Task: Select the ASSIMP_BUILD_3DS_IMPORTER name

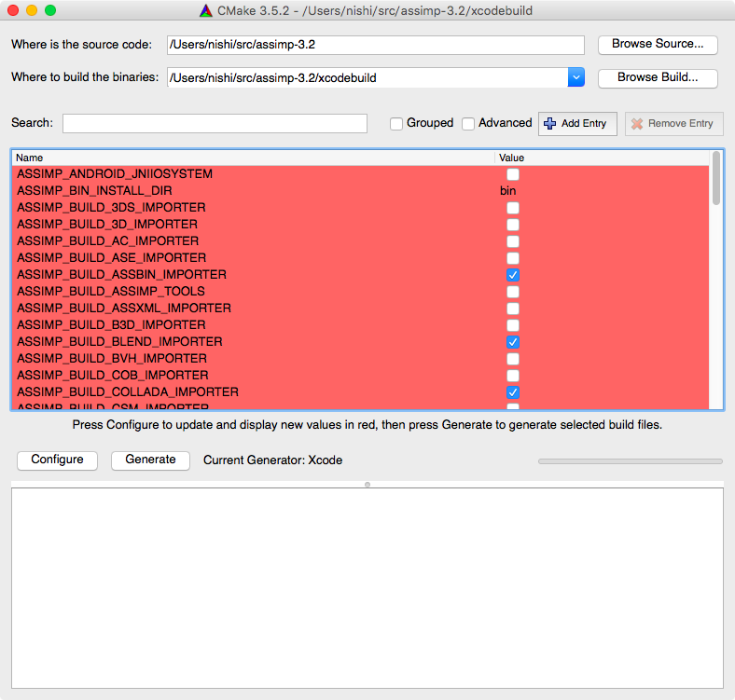Action: point(111,208)
